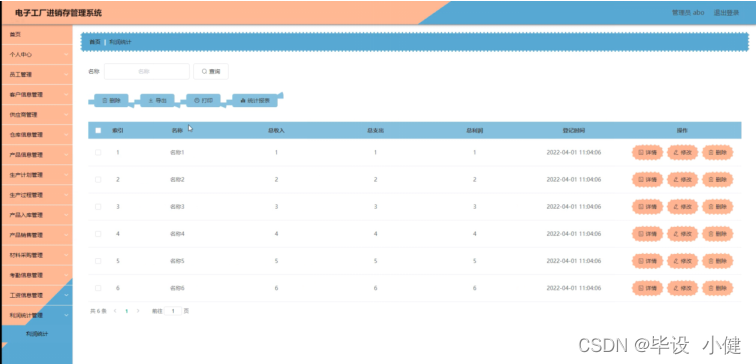This screenshot has height=364, width=756.
Task: Click 修改 for row 名称5
Action: click(x=682, y=261)
